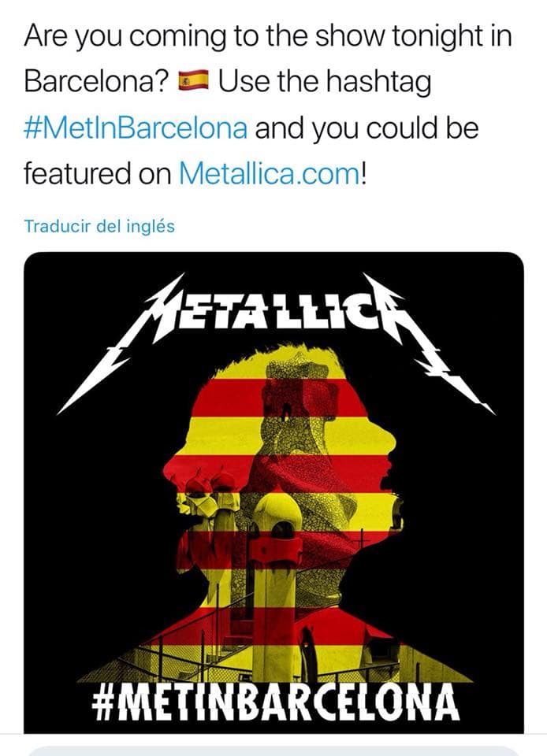Click the tweet text "Are you coming"
The height and width of the screenshot is (756, 547).
point(125,37)
